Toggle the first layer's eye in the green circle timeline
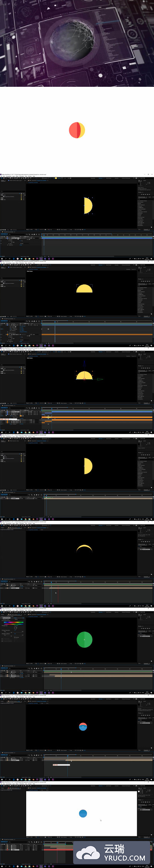Screen dimensions: 154x868 1,673
